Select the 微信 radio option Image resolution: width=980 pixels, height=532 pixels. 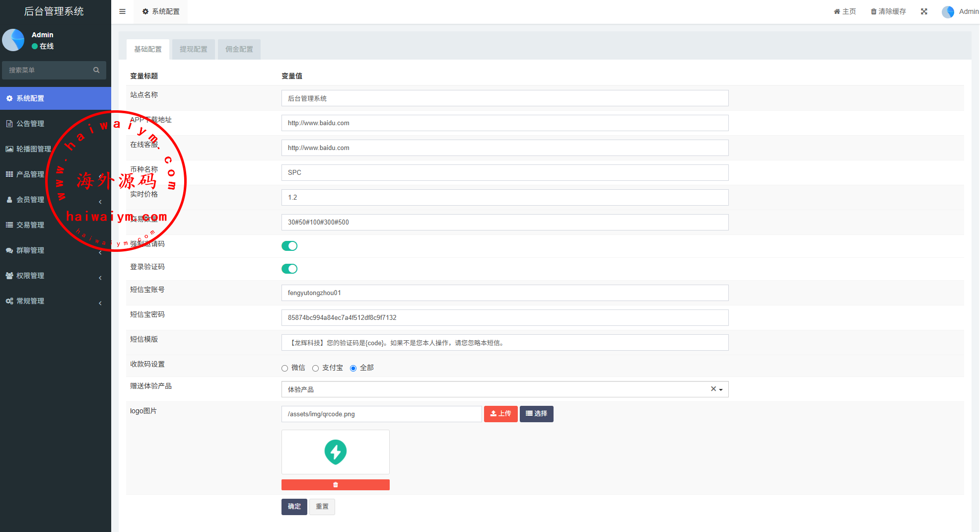pos(285,368)
